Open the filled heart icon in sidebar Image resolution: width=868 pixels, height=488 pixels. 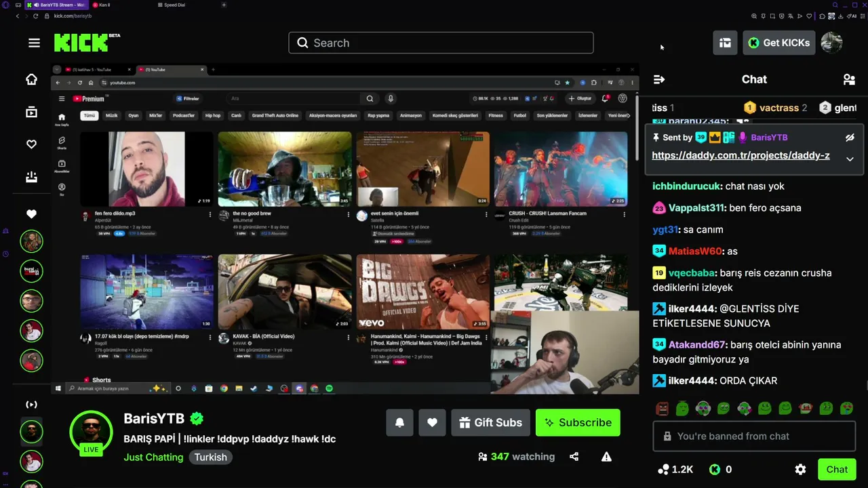(31, 214)
